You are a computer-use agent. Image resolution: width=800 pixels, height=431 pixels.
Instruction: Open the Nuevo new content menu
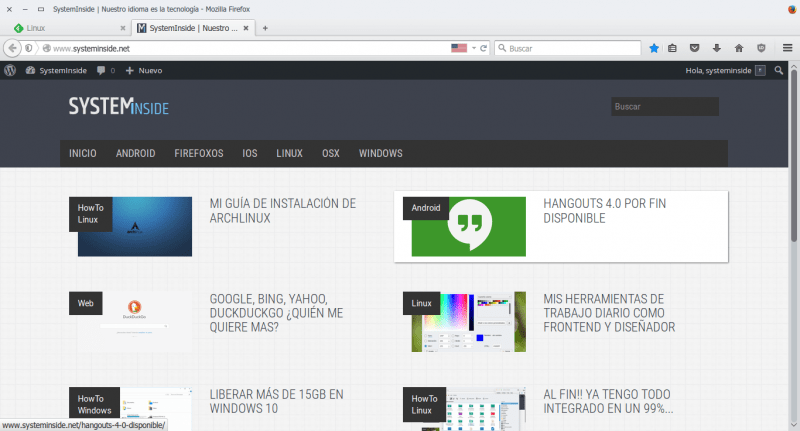click(144, 70)
